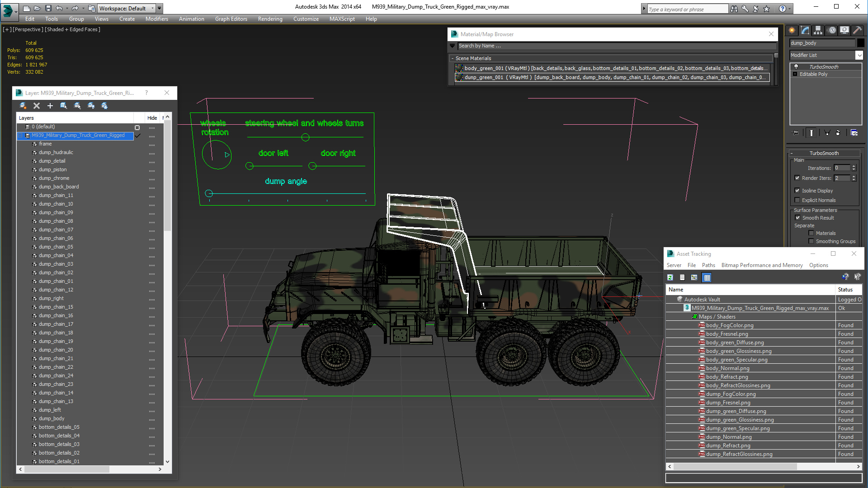The image size is (868, 488).
Task: Open the Utilities hammer panel
Action: coord(857,30)
